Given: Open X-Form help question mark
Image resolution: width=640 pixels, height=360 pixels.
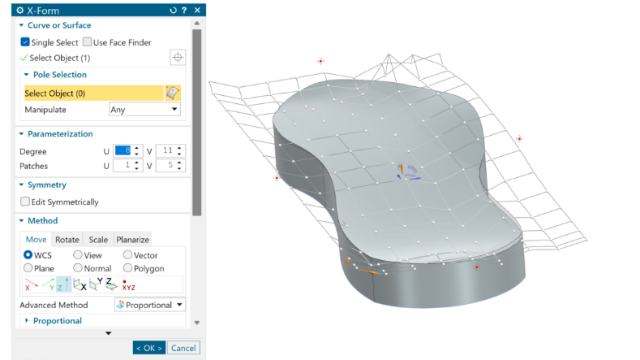Looking at the screenshot, I should point(184,10).
